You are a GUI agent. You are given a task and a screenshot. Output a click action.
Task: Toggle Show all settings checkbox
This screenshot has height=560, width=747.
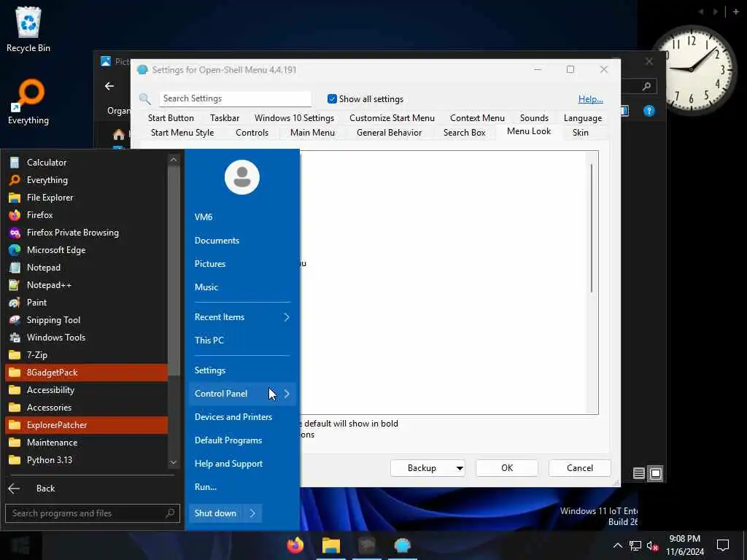332,99
